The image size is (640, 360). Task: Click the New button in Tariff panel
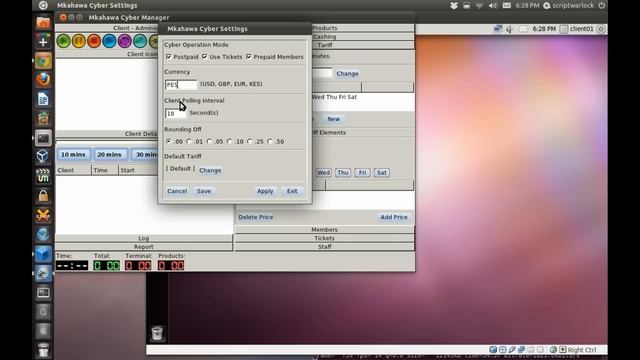[x=333, y=119]
